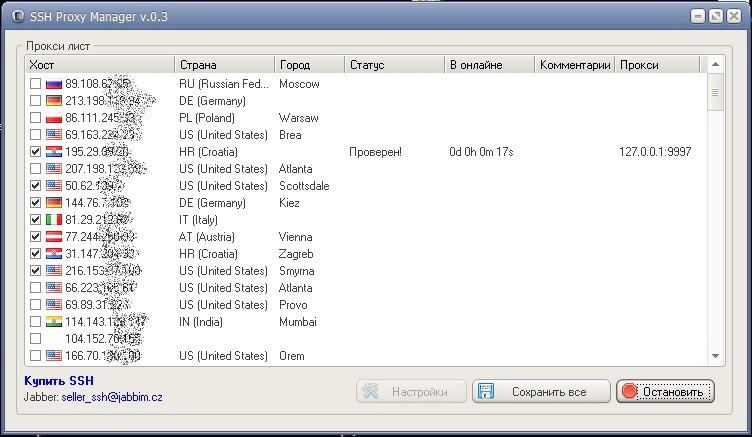Click the Russian flag icon for Moscow row

point(54,84)
